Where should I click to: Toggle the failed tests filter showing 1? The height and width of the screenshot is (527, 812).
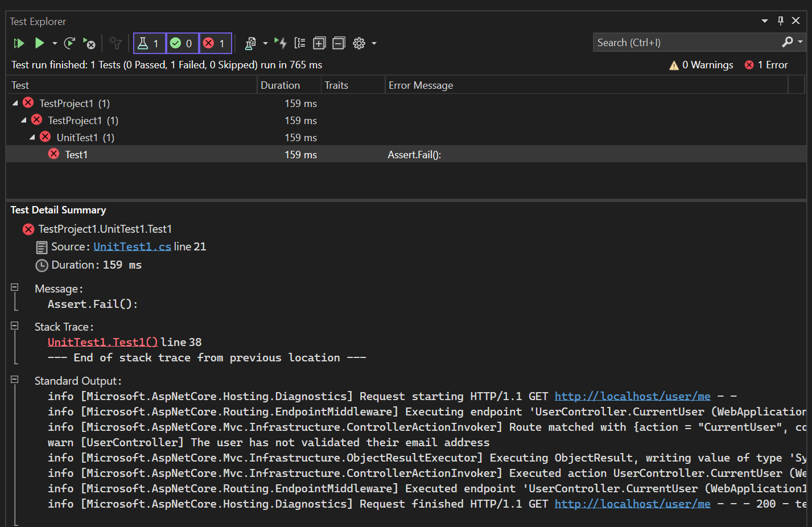pyautogui.click(x=215, y=43)
